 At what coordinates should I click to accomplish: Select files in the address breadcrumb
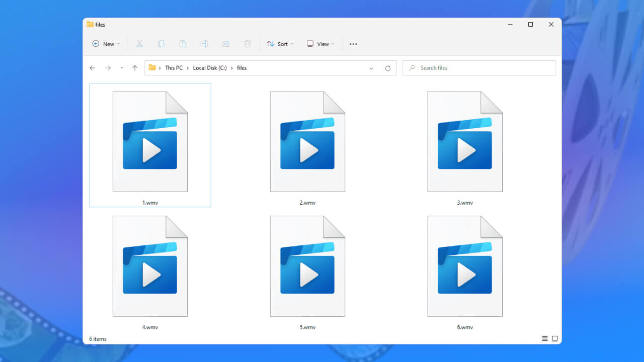point(242,68)
